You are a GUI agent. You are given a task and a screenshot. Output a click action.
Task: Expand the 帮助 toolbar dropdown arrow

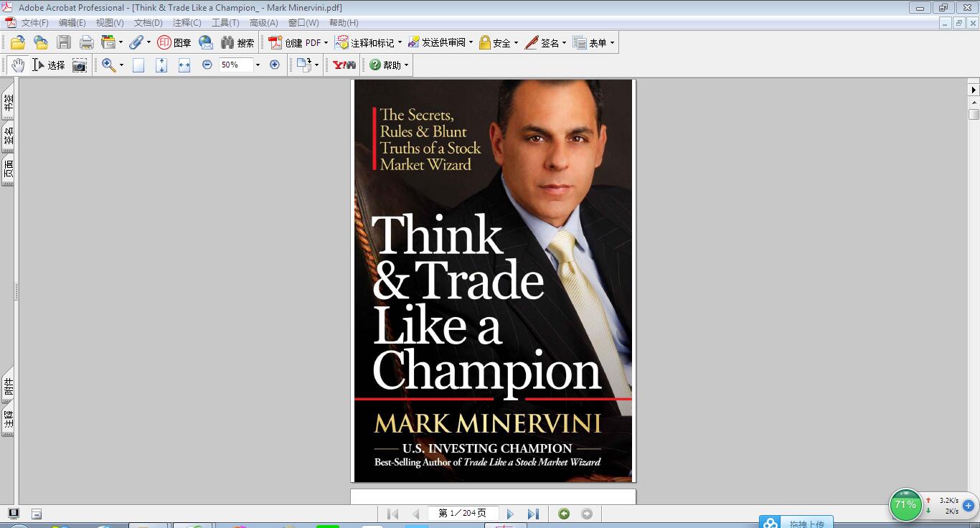(x=406, y=65)
